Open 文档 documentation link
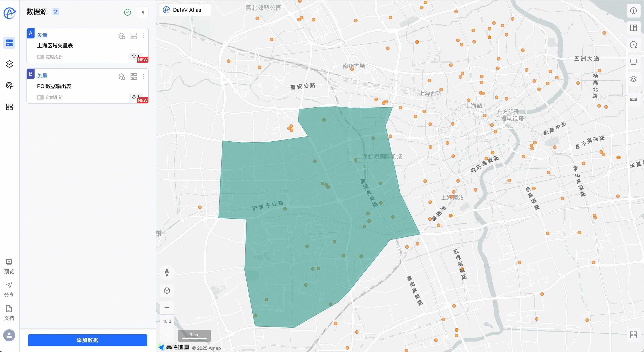644x352 pixels. coord(9,313)
